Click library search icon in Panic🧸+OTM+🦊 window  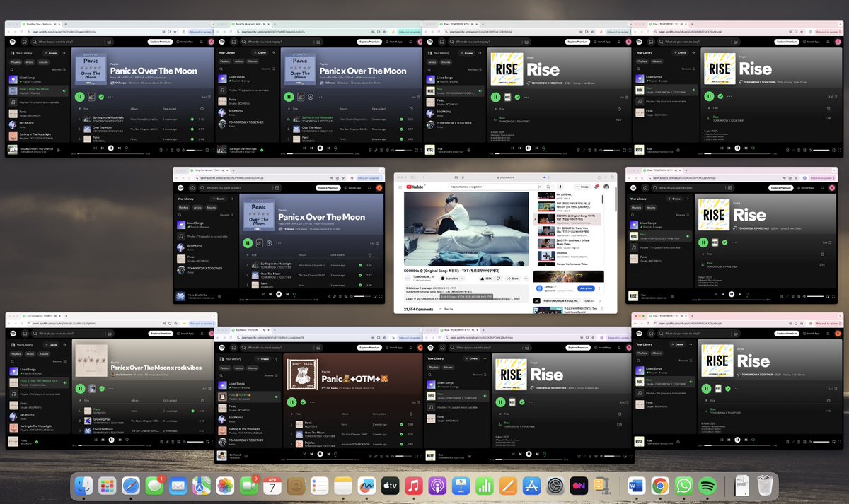click(x=221, y=375)
